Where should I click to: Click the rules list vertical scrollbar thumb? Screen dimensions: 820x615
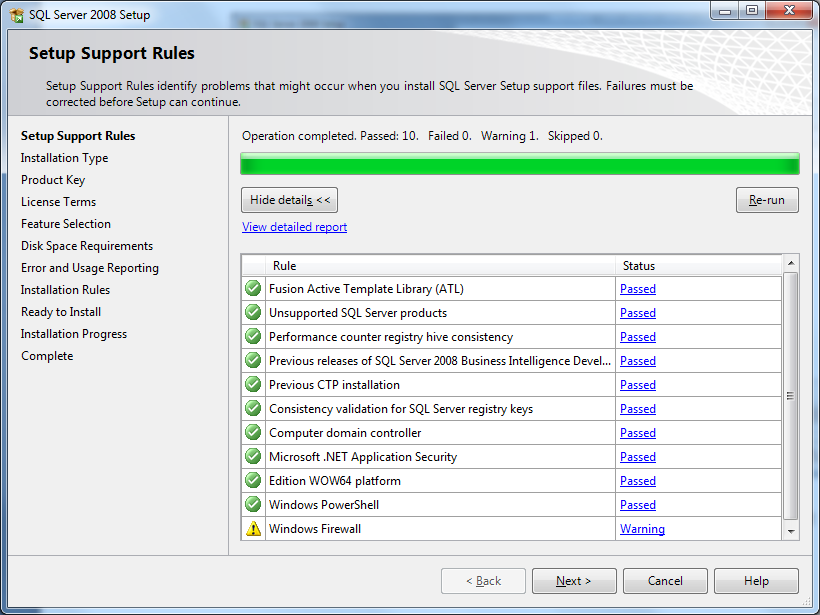click(791, 396)
